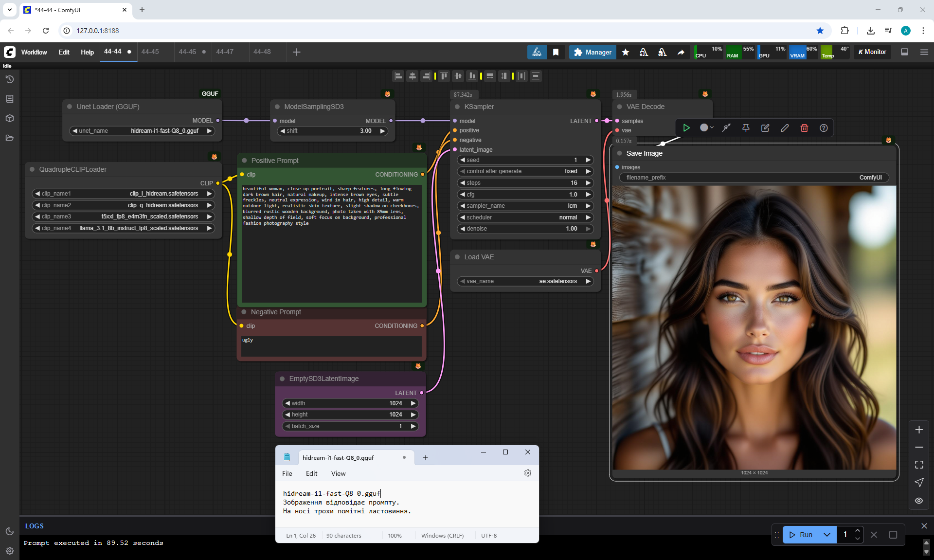Screen dimensions: 934x560
Task: Open the queue history sidebar icon
Action: pos(9,79)
